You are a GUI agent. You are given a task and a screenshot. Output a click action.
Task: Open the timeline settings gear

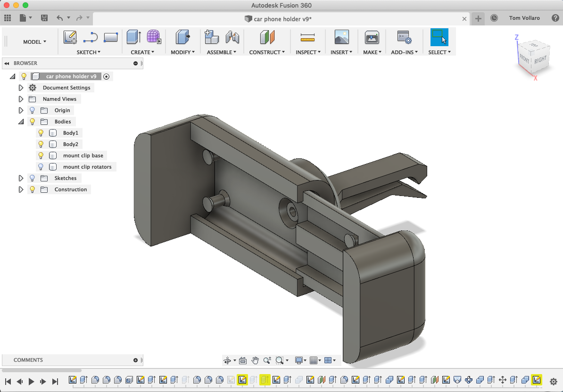coord(553,382)
